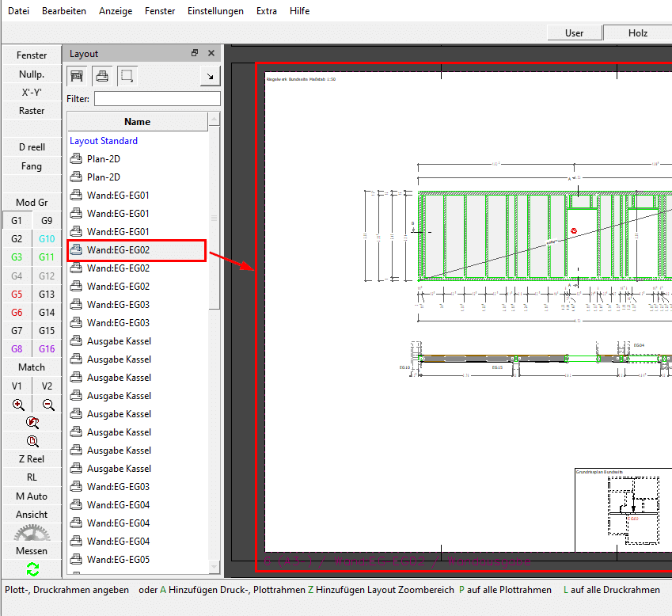Click 'Z Hinzufügen Layout Zoombereich' in status bar

(381, 590)
